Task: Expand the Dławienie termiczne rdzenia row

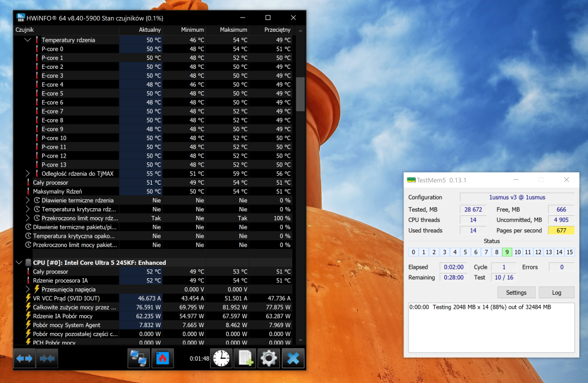Action: (x=28, y=200)
